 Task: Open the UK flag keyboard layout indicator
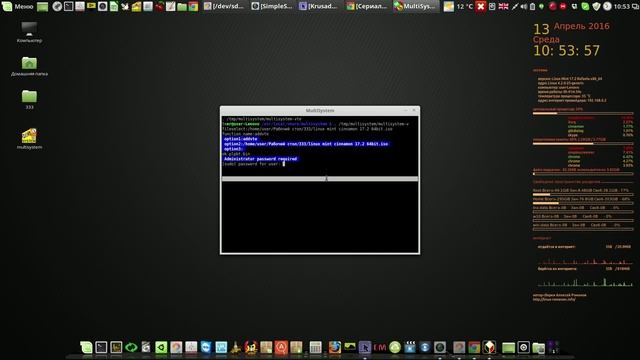[x=504, y=6]
